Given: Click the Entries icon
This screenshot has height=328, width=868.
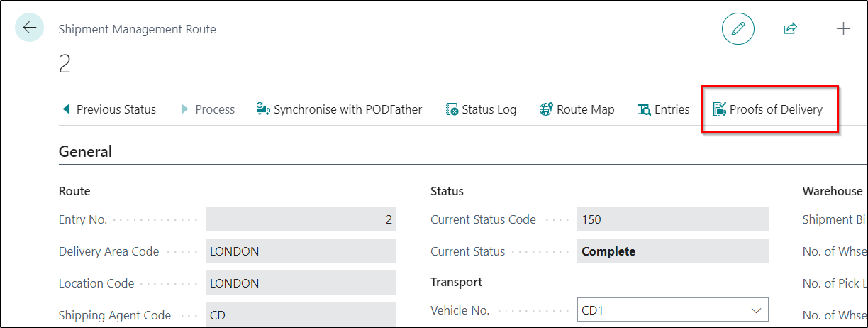Looking at the screenshot, I should tap(644, 109).
